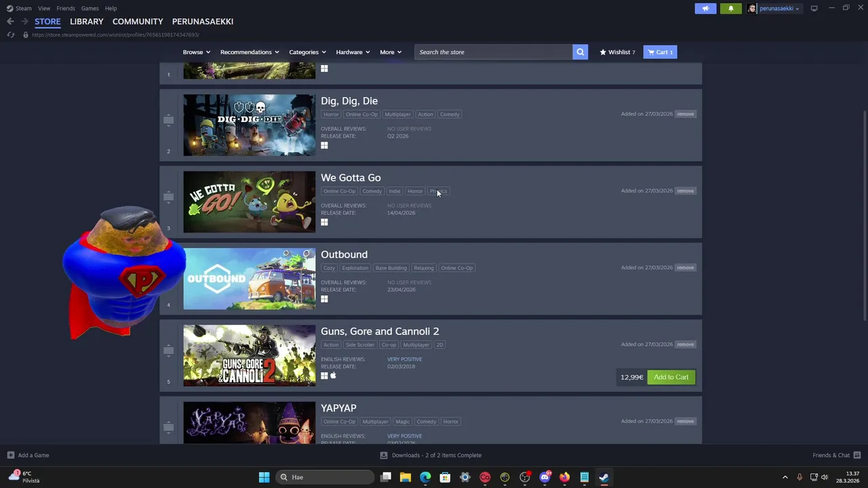Expand the Browse dropdown
The height and width of the screenshot is (488, 868).
[x=196, y=52]
